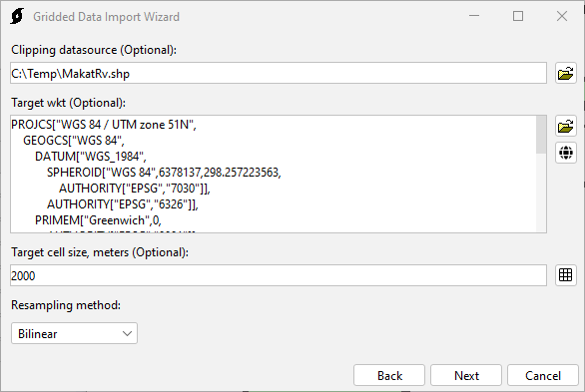Image resolution: width=585 pixels, height=392 pixels.
Task: Click the SPHEROID["WGS 84" line
Action: click(164, 173)
